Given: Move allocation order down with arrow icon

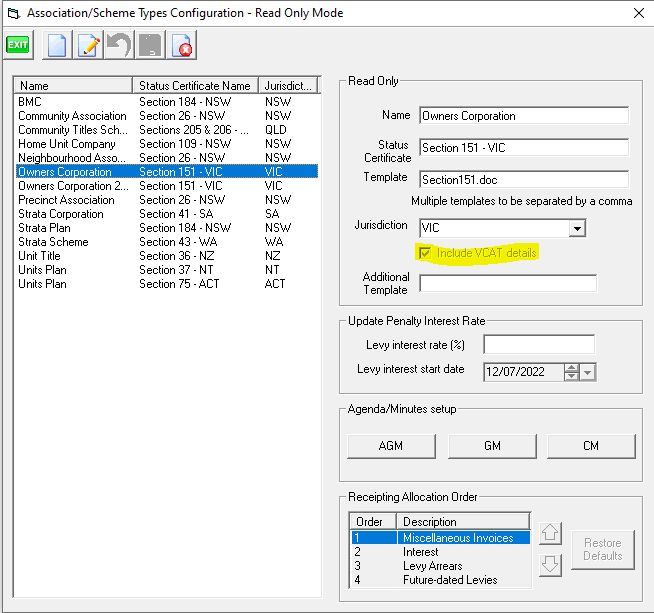Looking at the screenshot, I should [x=550, y=565].
